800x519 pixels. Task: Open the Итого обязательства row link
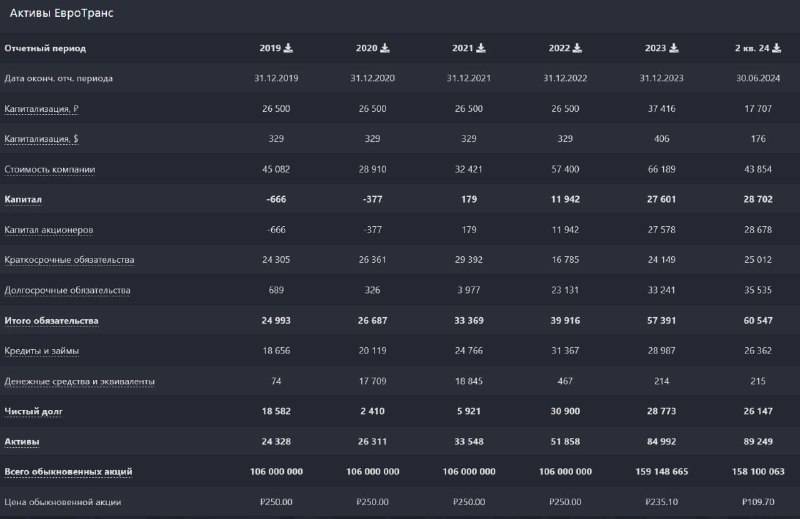[x=52, y=320]
